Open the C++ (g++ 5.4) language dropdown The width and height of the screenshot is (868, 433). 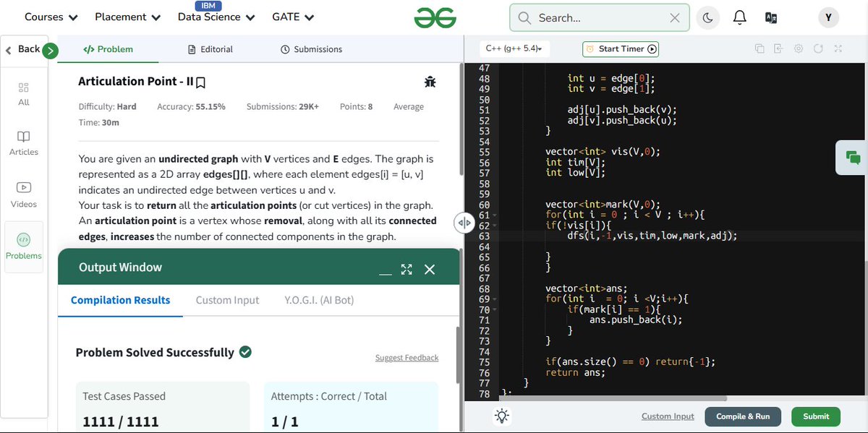(514, 48)
